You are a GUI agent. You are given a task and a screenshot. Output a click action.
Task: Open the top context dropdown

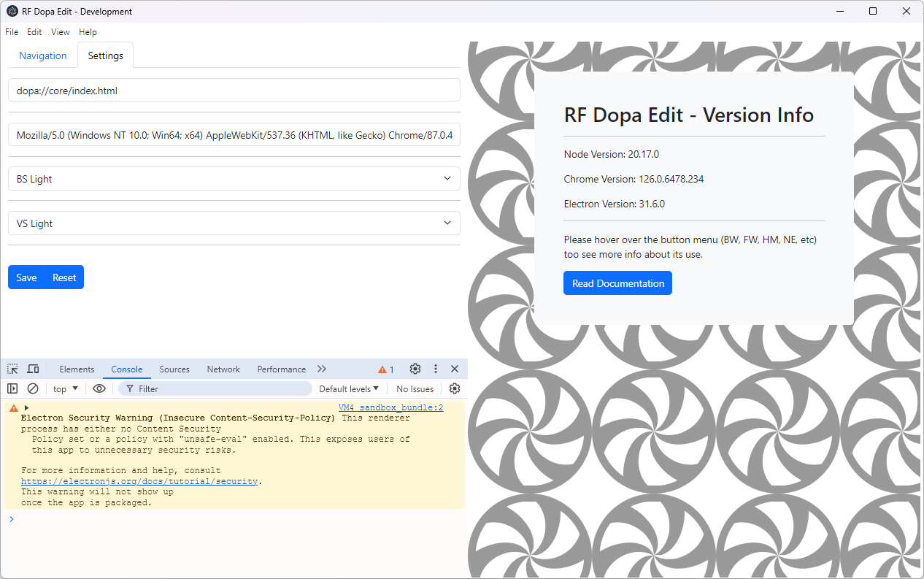66,389
